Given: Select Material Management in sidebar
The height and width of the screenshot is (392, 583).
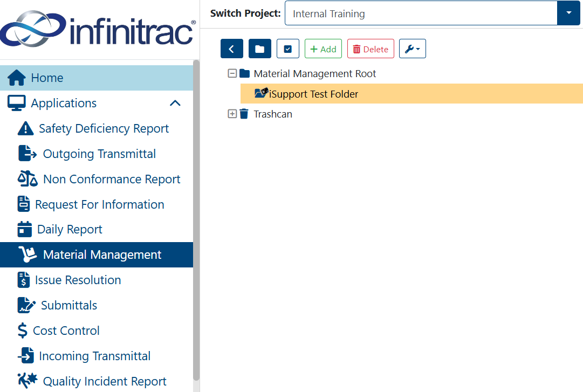Looking at the screenshot, I should click(97, 255).
